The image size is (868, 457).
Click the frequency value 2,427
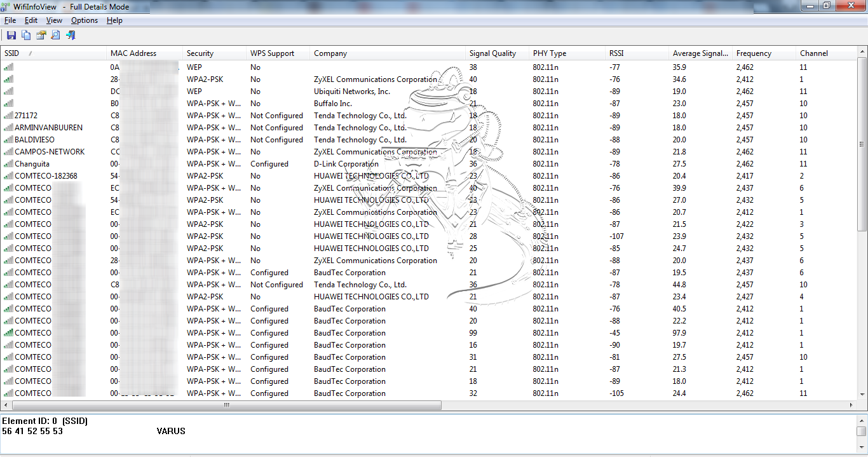745,297
